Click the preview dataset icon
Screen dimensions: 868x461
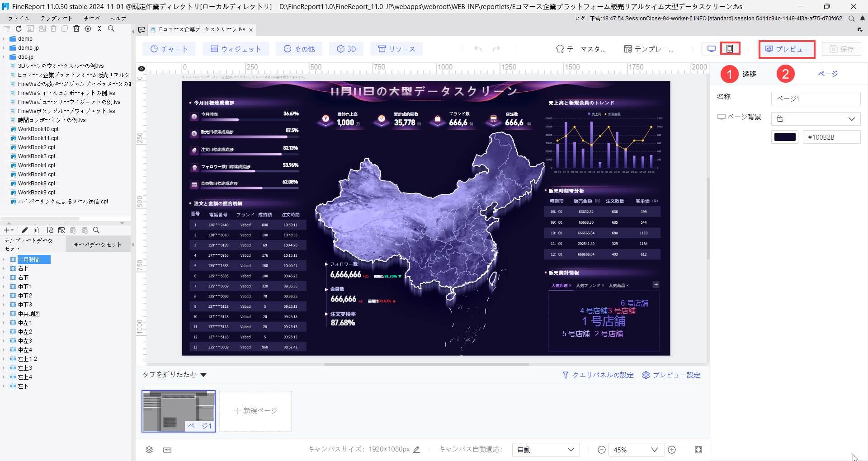pyautogui.click(x=50, y=230)
